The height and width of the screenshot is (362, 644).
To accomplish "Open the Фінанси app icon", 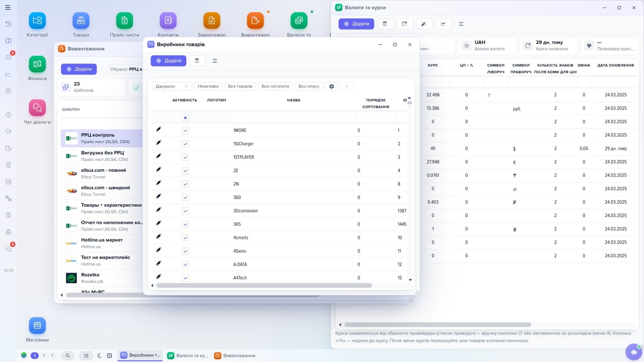I will [37, 64].
